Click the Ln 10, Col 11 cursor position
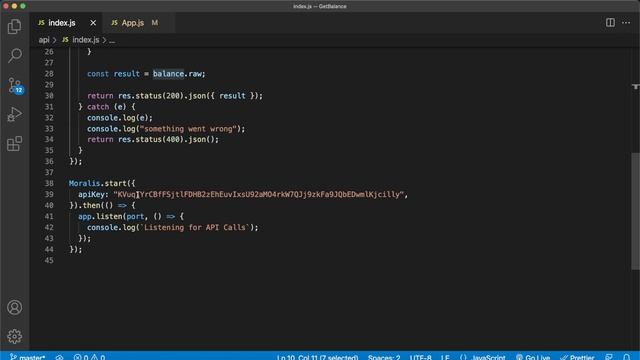The width and height of the screenshot is (640, 360). pyautogui.click(x=317, y=357)
